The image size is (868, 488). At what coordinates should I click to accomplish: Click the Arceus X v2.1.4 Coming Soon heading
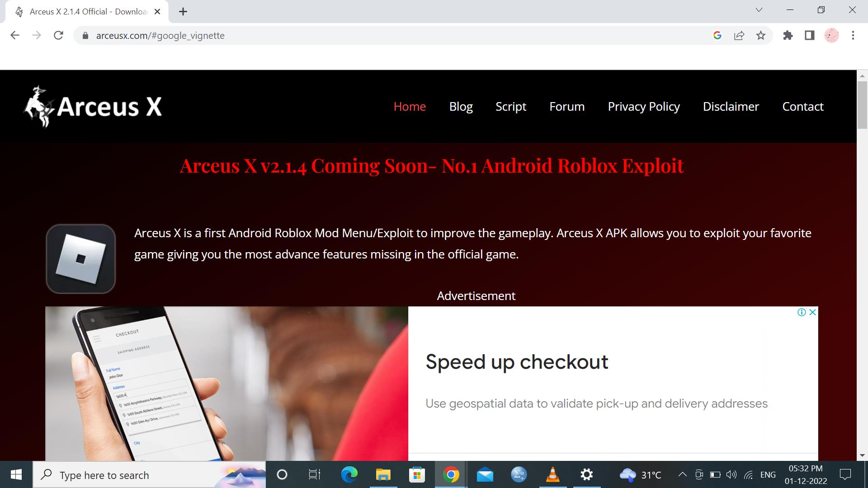[432, 166]
